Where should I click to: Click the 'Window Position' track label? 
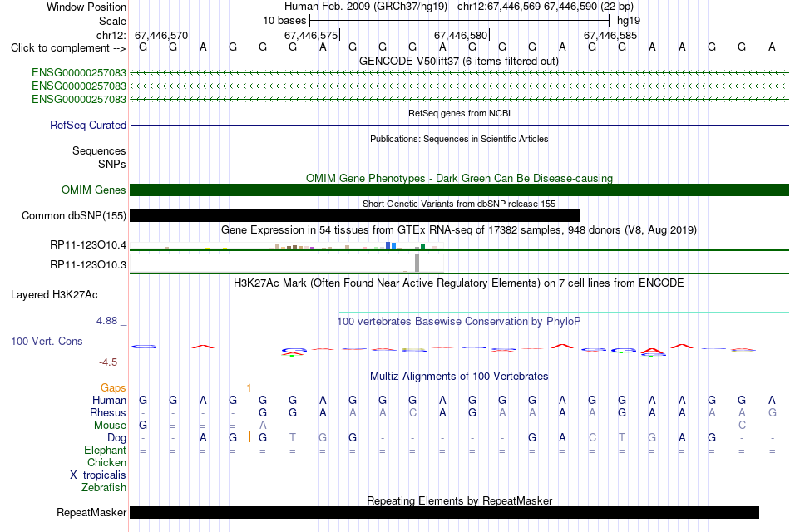(x=86, y=7)
